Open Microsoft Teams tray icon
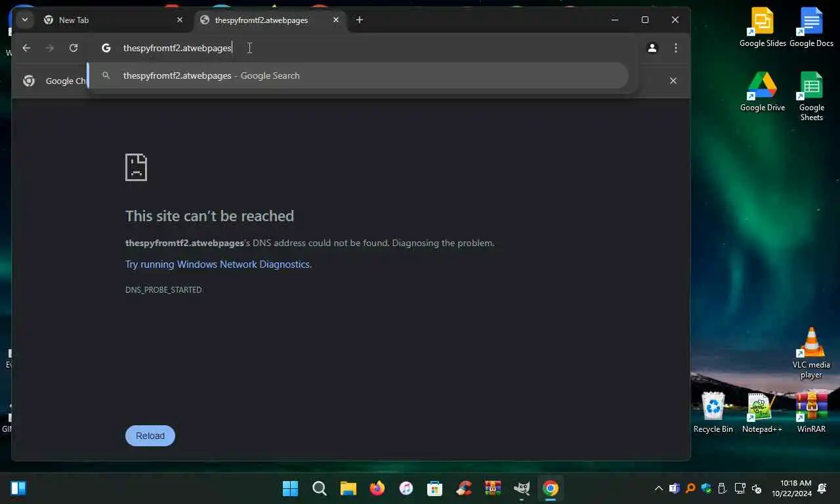 point(674,489)
